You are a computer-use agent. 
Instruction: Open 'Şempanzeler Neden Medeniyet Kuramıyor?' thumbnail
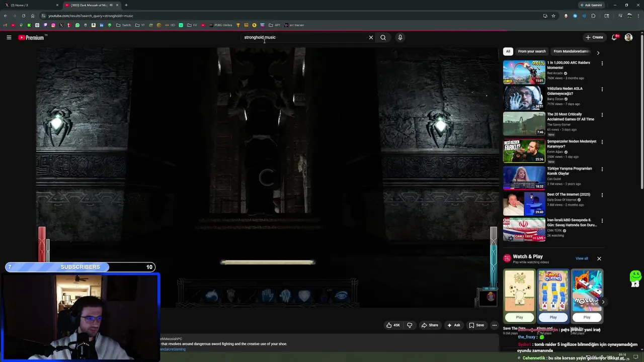tap(524, 151)
